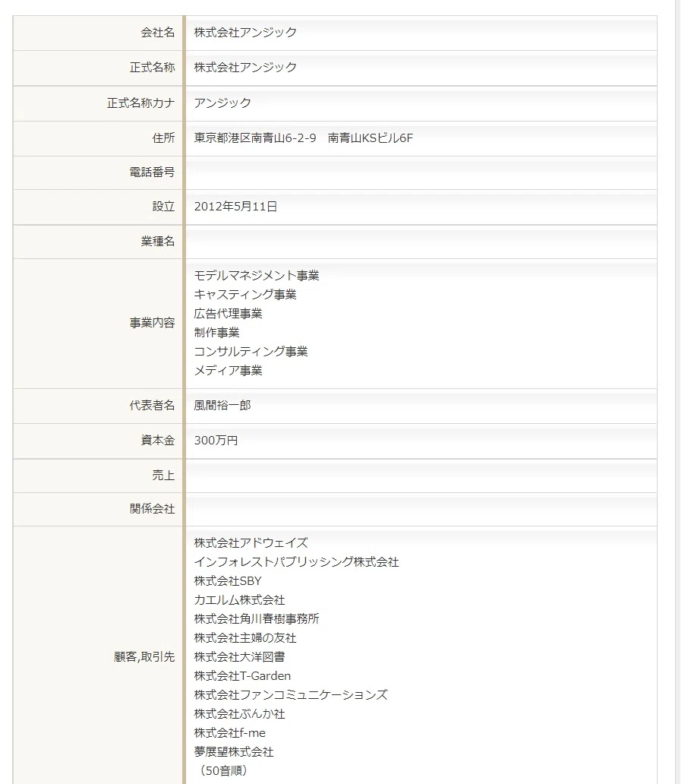691x784 pixels.
Task: Click the 資本金 row label
Action: [x=158, y=441]
